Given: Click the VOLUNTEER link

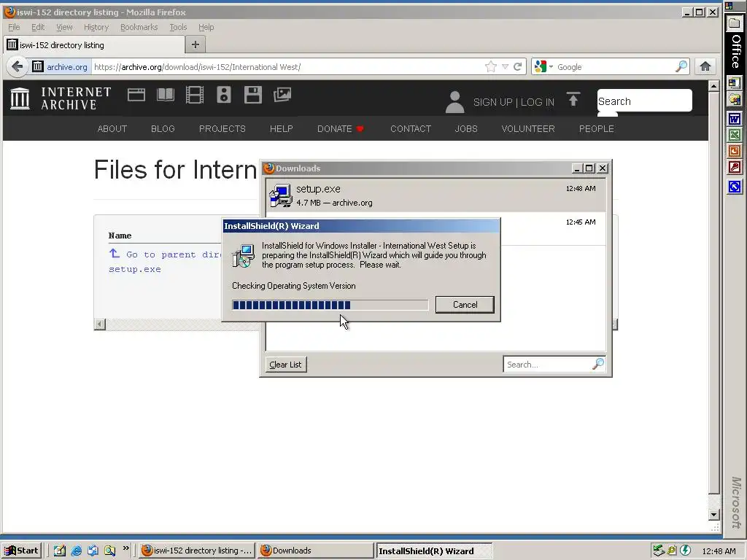Looking at the screenshot, I should (528, 128).
